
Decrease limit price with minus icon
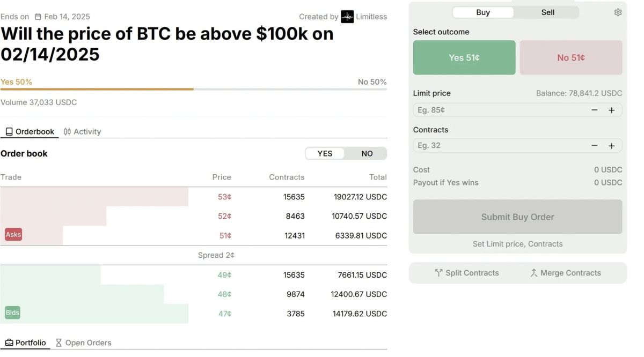[x=595, y=110]
